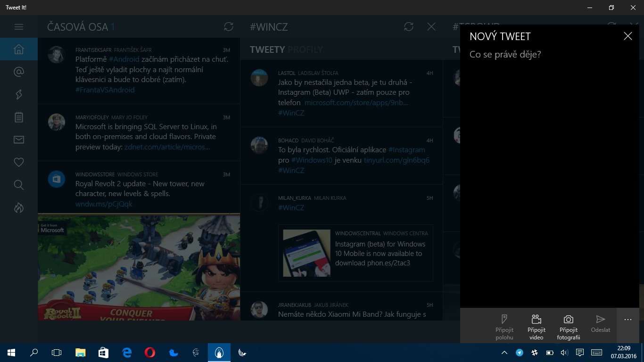Open František Šafr's profile avatar
Screen dimensions: 644x362
(57, 55)
